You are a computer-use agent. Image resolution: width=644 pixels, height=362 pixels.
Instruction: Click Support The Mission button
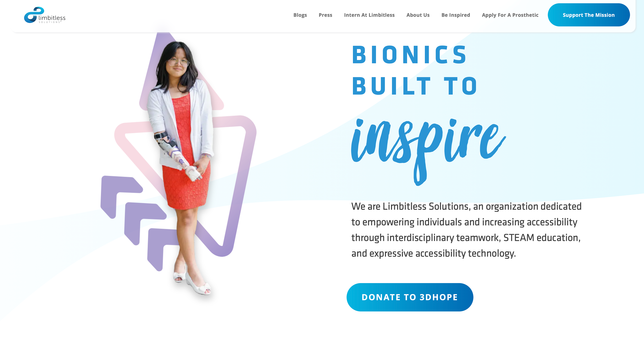(x=588, y=15)
